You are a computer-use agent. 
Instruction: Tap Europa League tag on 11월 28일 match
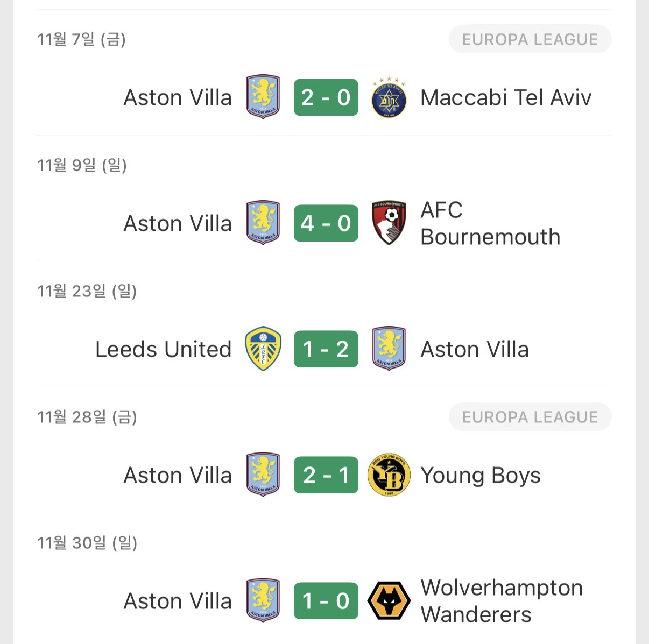(x=530, y=417)
